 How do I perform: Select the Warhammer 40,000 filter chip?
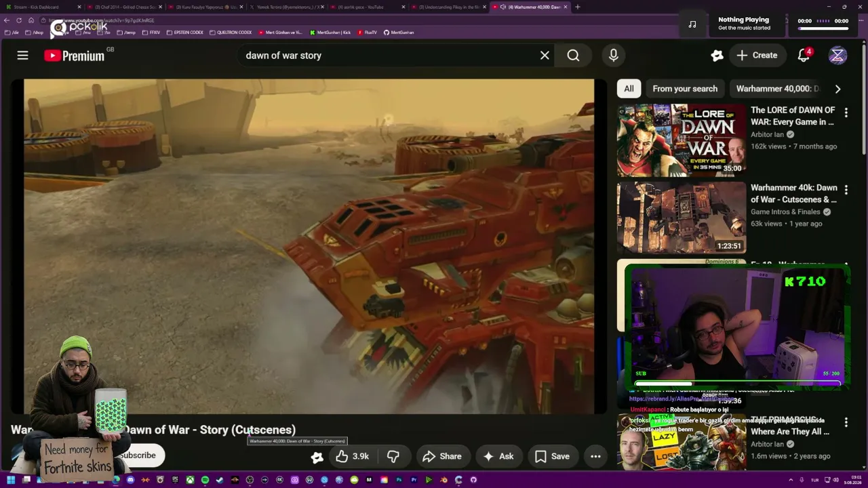click(x=778, y=89)
